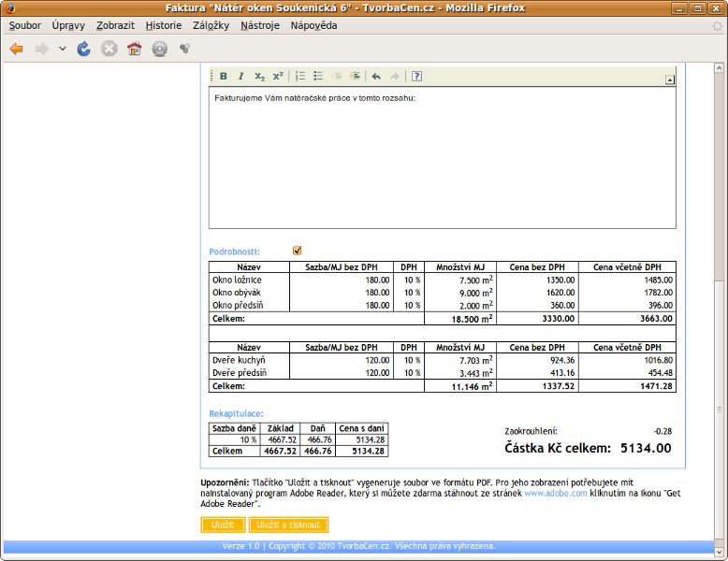Decrease indent in editor toolbar
This screenshot has width=728, height=561.
337,76
